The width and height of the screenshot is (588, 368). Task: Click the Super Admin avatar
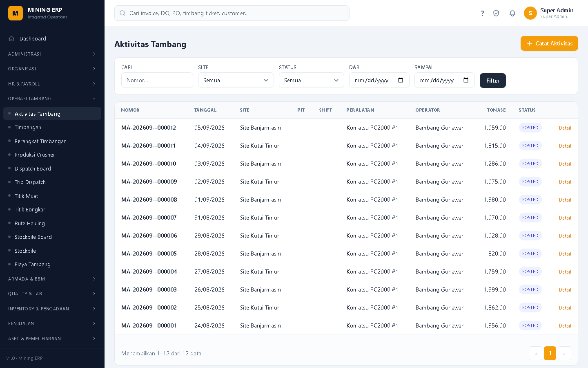click(x=530, y=13)
